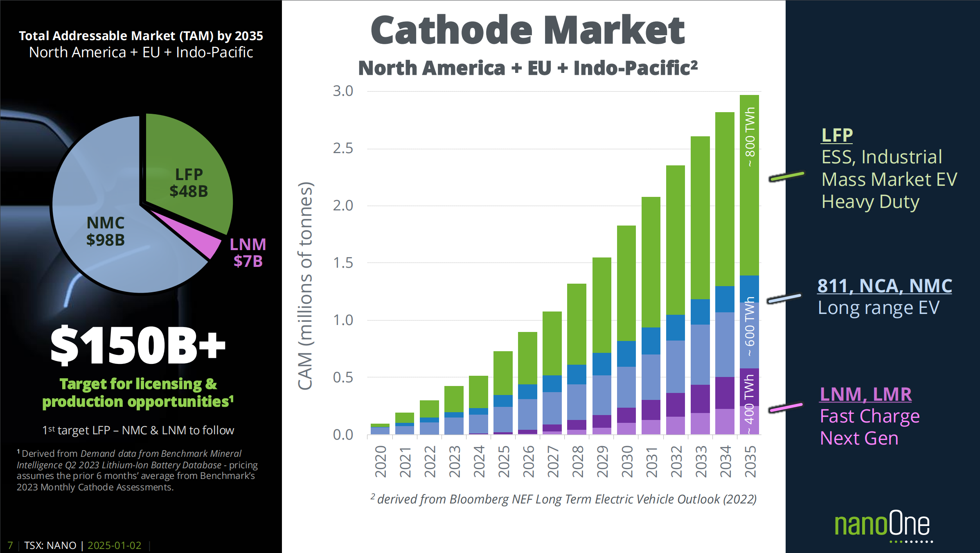Click the LNM, LMR underlined heading
The image size is (980, 553).
tap(865, 394)
